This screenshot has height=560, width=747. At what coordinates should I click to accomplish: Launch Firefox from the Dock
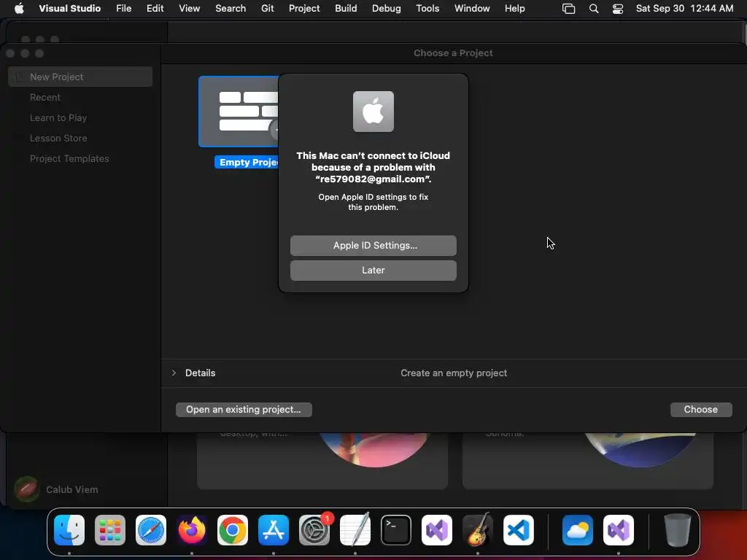192,530
